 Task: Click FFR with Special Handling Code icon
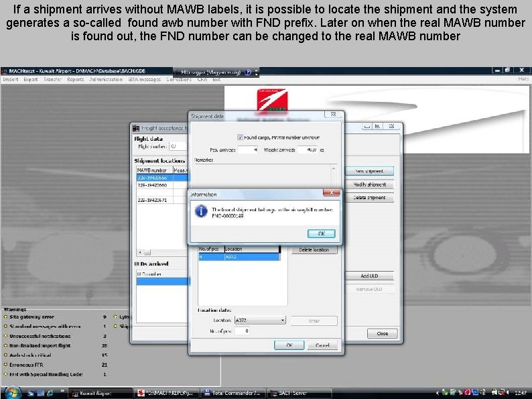(x=5, y=374)
